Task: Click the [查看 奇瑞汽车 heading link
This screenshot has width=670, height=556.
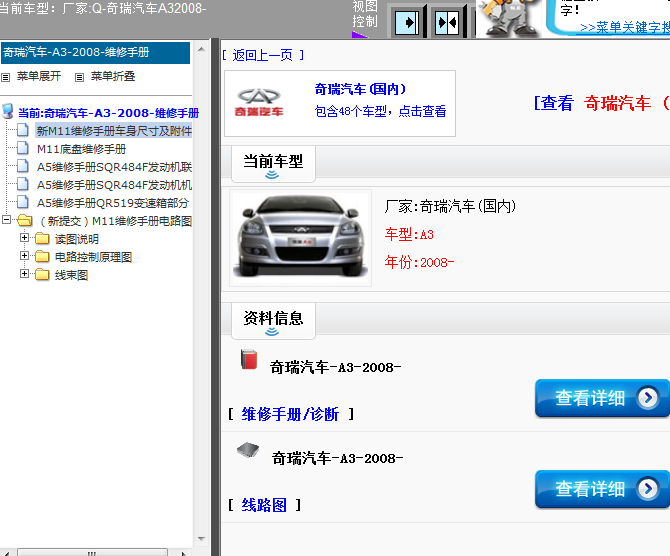Action: click(602, 103)
